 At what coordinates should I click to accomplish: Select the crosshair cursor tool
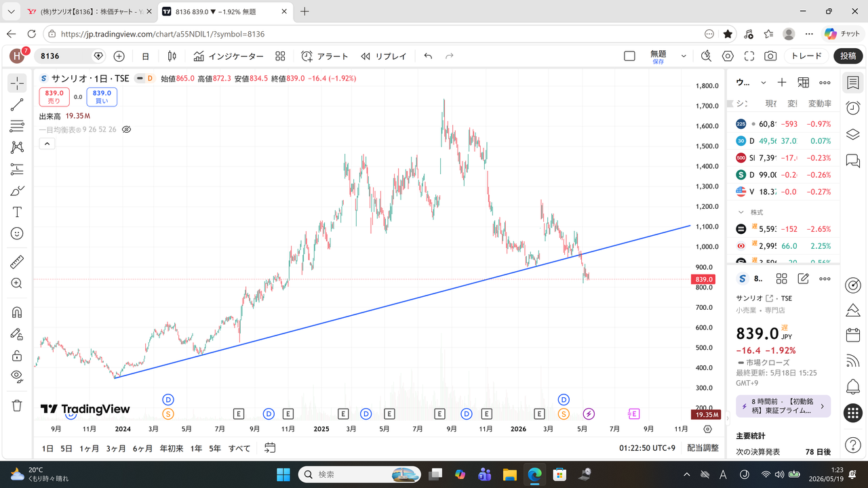tap(17, 83)
